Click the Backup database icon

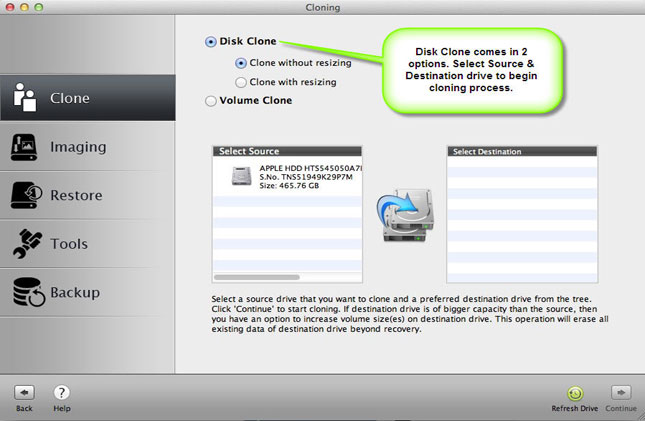coord(28,292)
